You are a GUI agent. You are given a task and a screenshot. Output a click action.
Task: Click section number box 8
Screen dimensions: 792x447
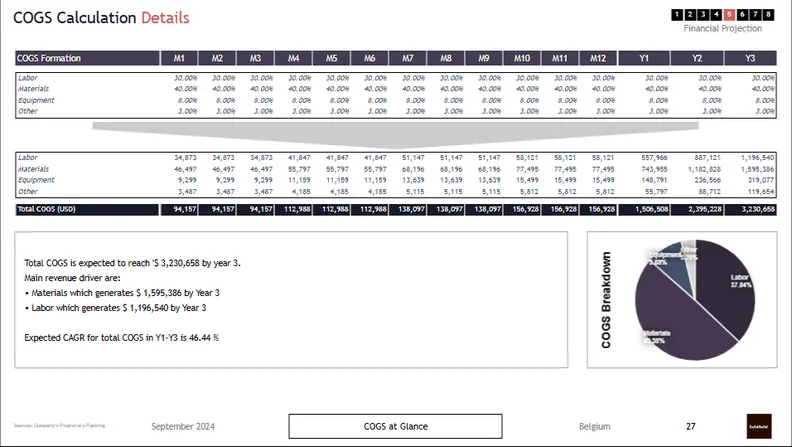768,15
